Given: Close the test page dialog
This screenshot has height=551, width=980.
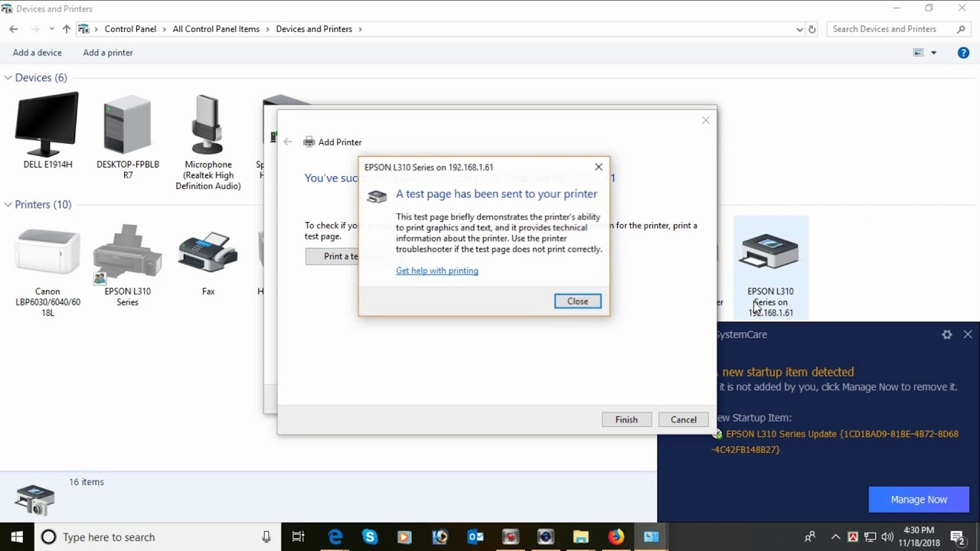Looking at the screenshot, I should pyautogui.click(x=577, y=301).
